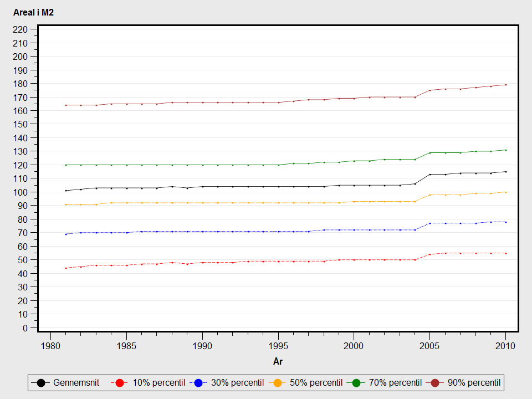Click the 0 label on the y-axis

pyautogui.click(x=24, y=328)
